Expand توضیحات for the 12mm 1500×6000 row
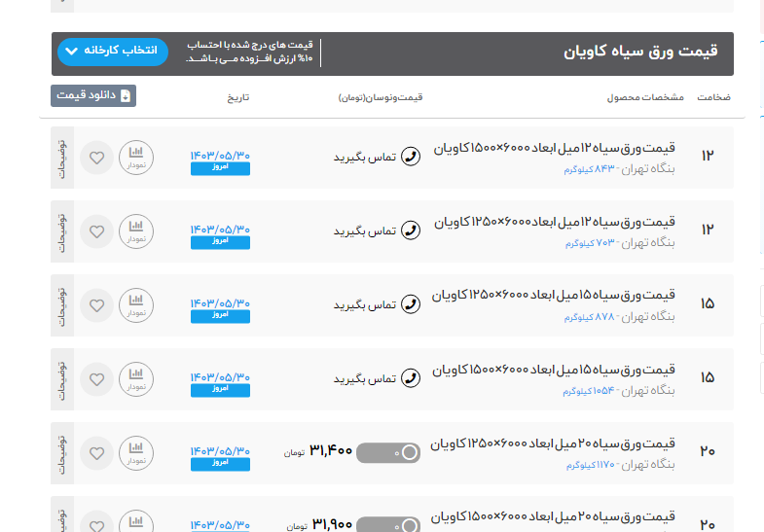 tap(62, 157)
